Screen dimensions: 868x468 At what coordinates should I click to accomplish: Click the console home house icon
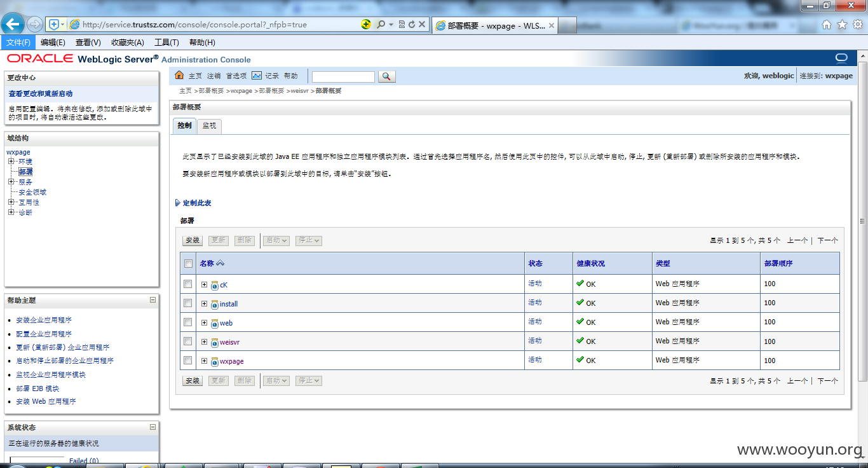point(179,75)
